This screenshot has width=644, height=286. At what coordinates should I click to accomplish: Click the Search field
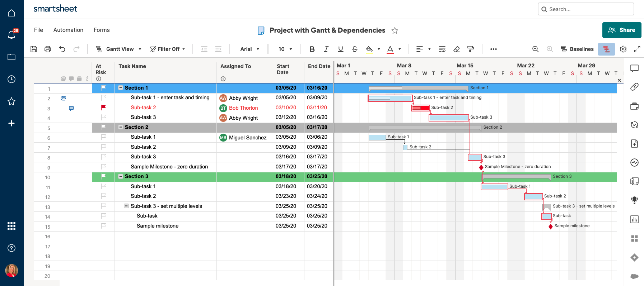[586, 9]
